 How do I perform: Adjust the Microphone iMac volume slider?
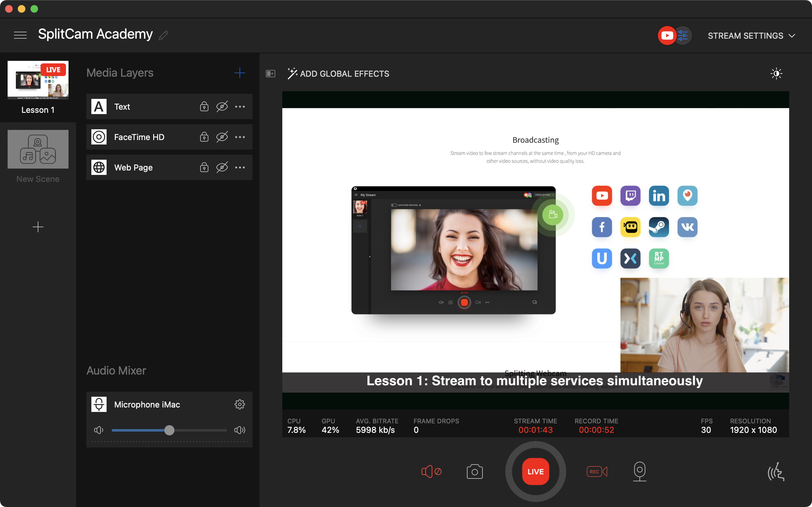click(x=169, y=430)
